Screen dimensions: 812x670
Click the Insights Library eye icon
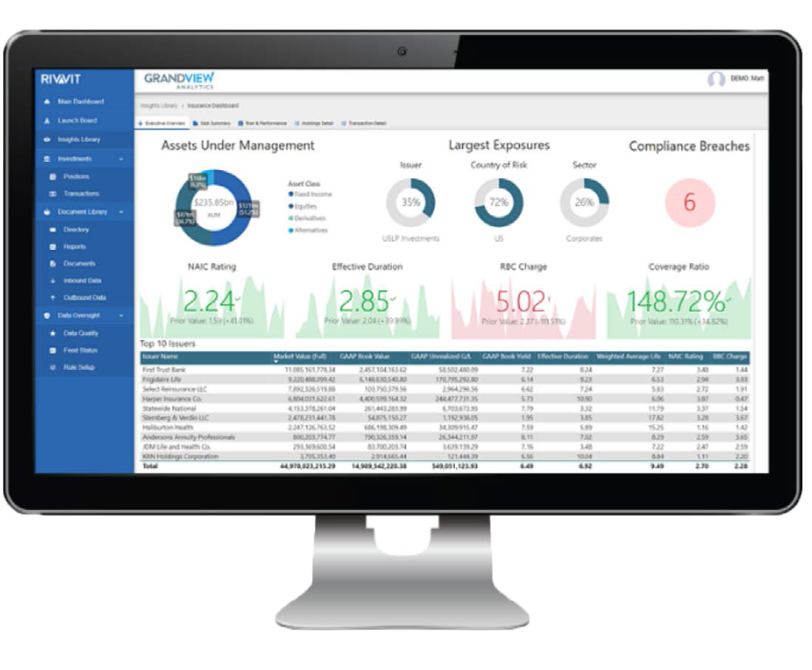tap(47, 140)
